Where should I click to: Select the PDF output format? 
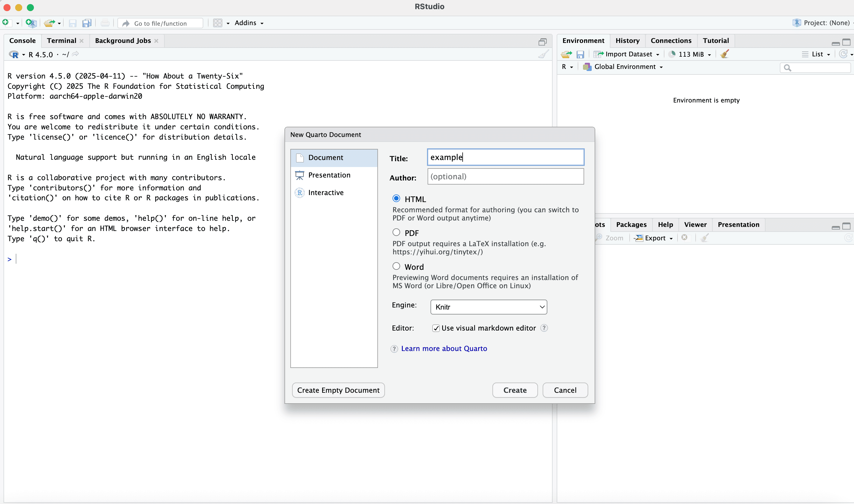click(x=396, y=233)
